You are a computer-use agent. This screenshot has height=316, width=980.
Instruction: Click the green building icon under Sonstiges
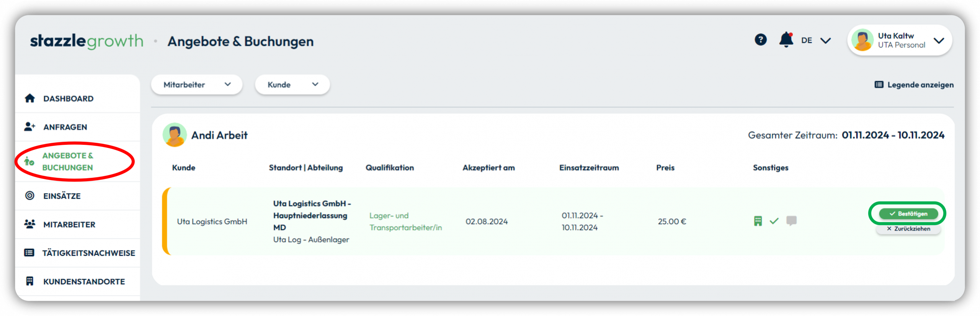[x=758, y=221]
